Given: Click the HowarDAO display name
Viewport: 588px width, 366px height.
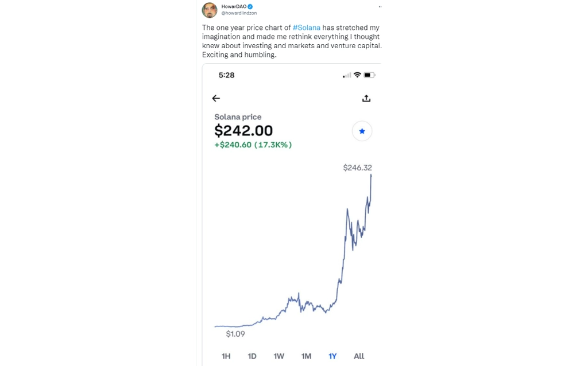Looking at the screenshot, I should [x=234, y=6].
